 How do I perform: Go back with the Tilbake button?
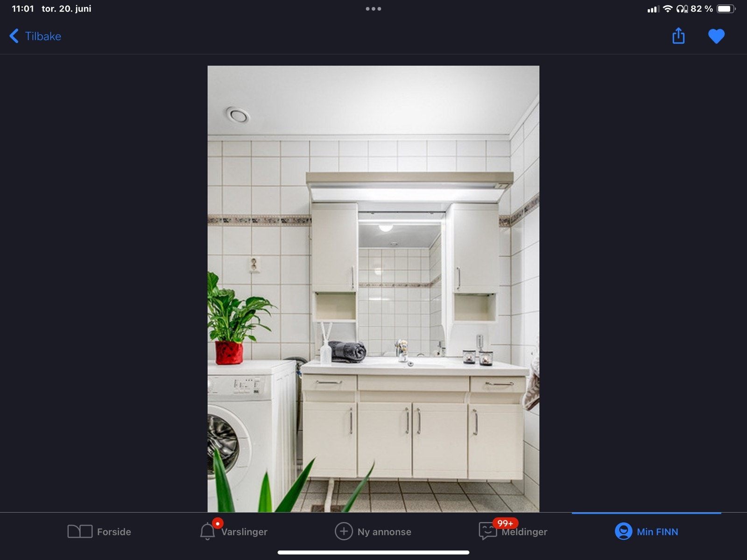click(35, 36)
